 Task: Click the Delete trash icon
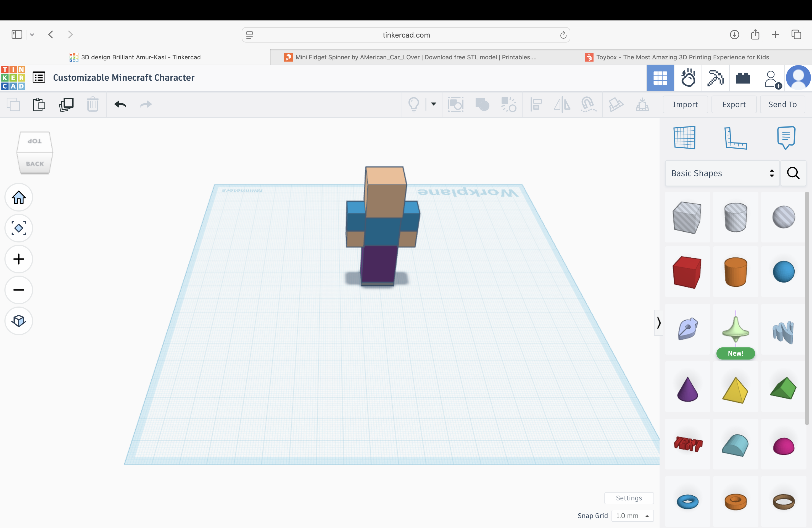(x=93, y=104)
